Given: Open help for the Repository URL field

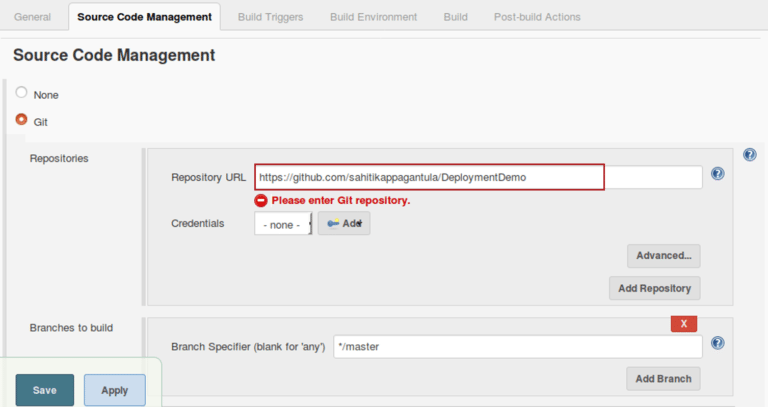Looking at the screenshot, I should click(717, 174).
